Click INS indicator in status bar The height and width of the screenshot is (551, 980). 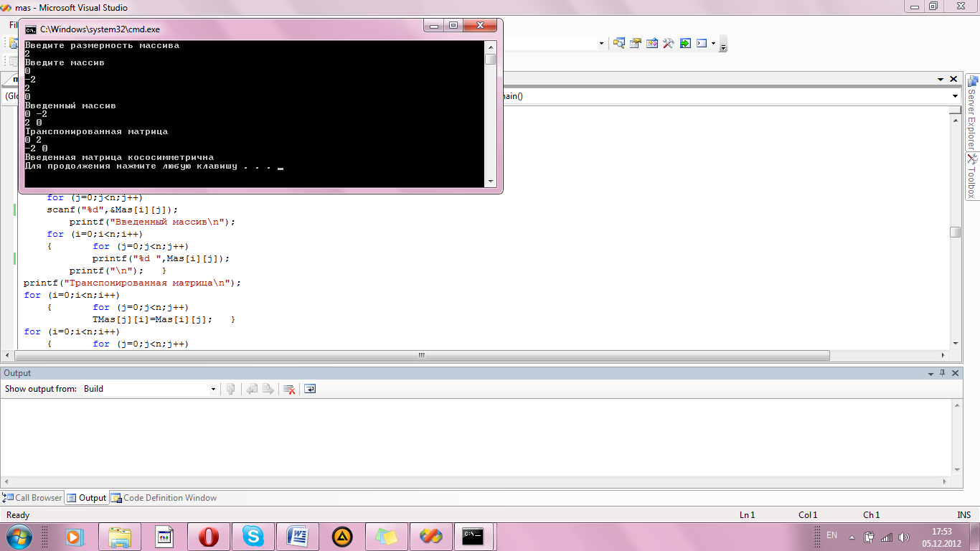click(x=963, y=515)
